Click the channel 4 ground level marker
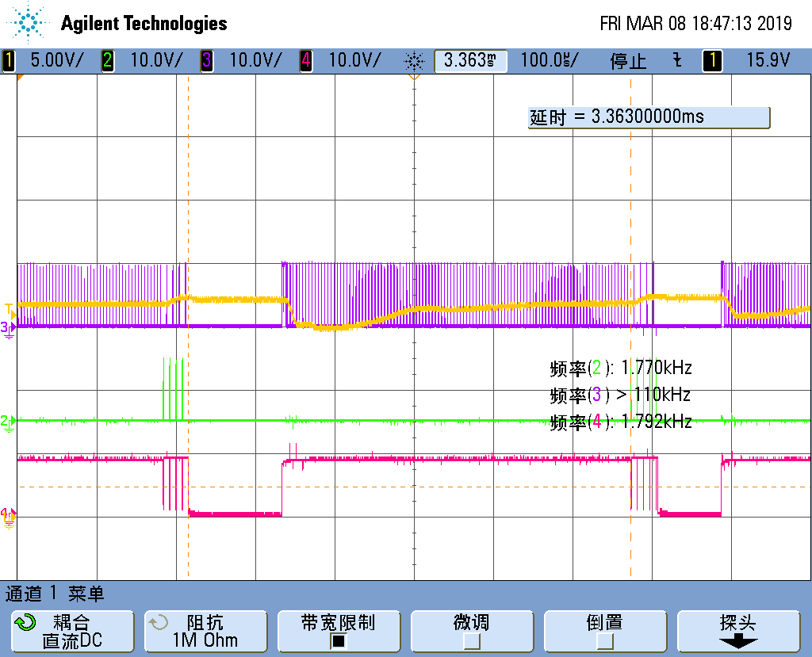Screen dimensions: 812x657 pos(8,517)
